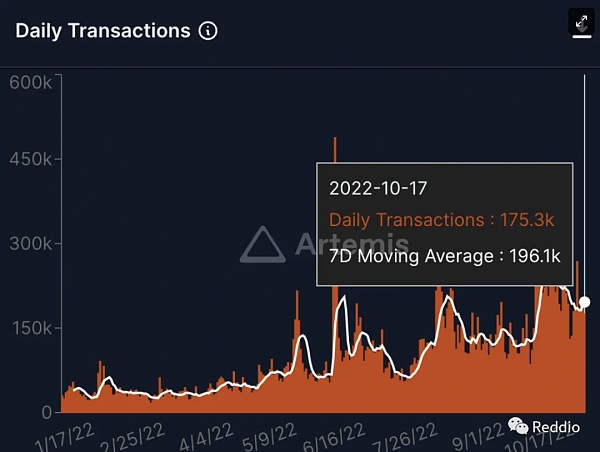Image resolution: width=600 pixels, height=452 pixels.
Task: Click the 7D Moving Average 196.1k tooltip line
Action: [x=445, y=256]
